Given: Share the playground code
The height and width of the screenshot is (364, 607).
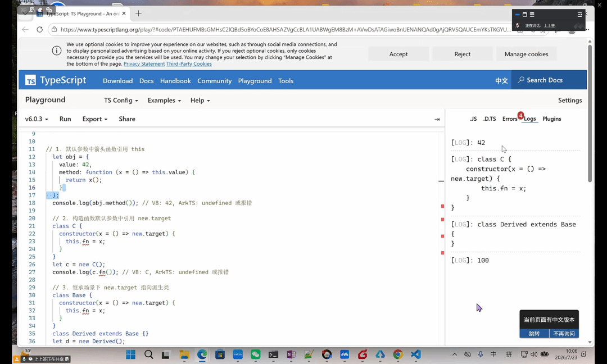Looking at the screenshot, I should pyautogui.click(x=127, y=119).
